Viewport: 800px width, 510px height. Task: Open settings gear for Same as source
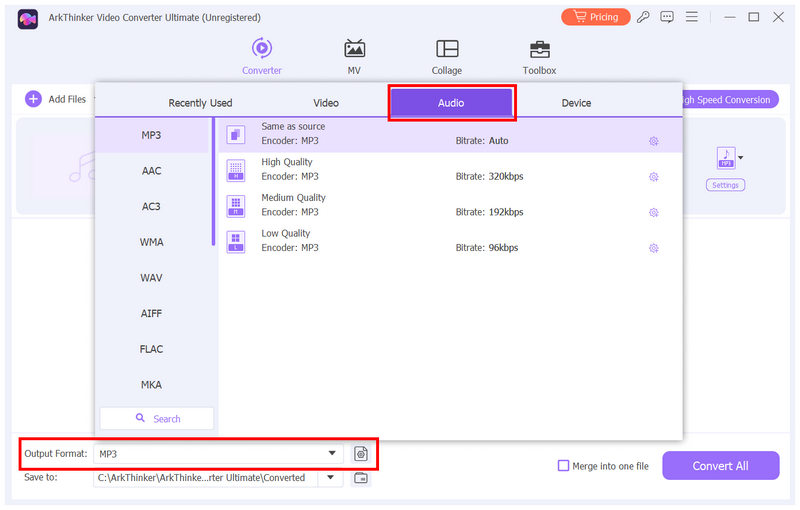(654, 141)
